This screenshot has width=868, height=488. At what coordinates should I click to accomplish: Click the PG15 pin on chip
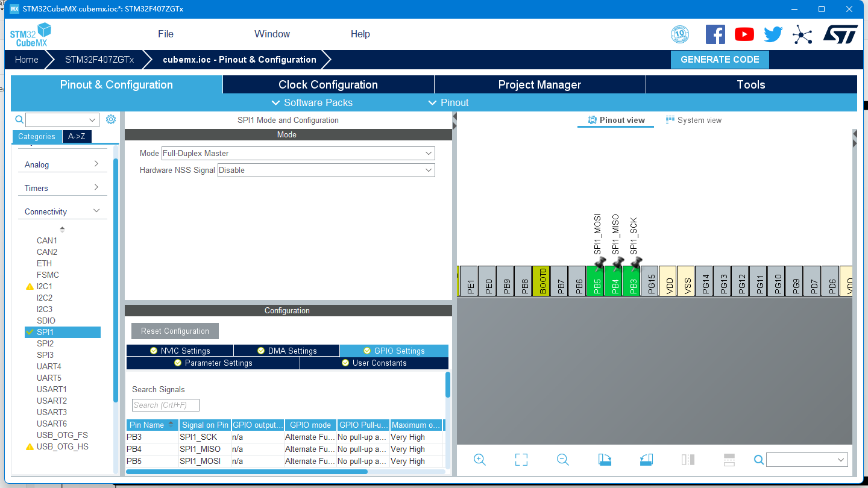(x=649, y=281)
